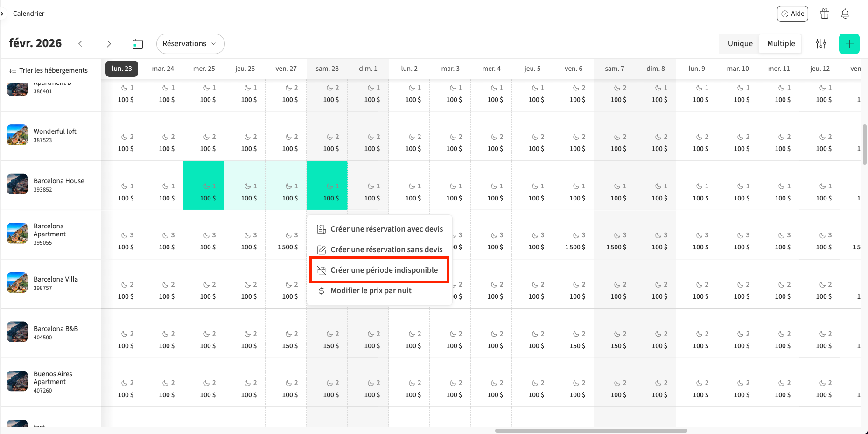
Task: Open the filter settings sliders icon
Action: (x=821, y=44)
